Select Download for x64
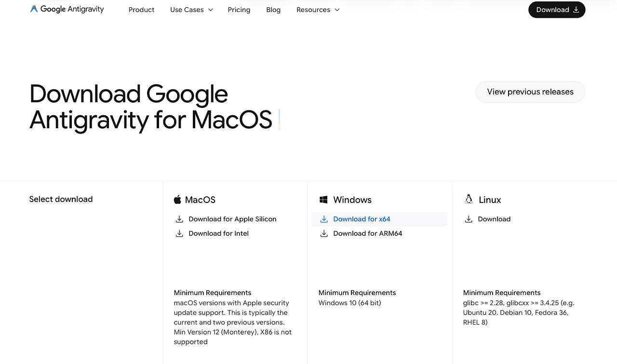Viewport: 617px width, 364px height. click(x=362, y=219)
